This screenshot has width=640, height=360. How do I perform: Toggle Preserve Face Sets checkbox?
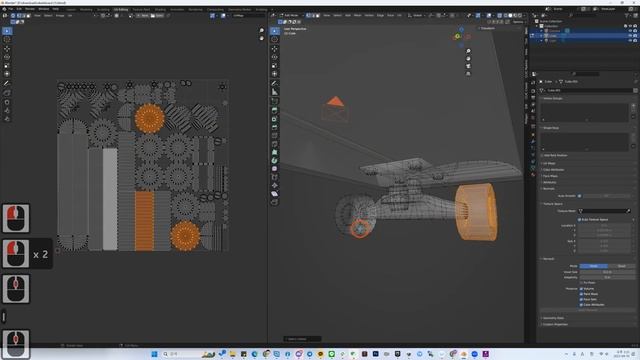(581, 299)
